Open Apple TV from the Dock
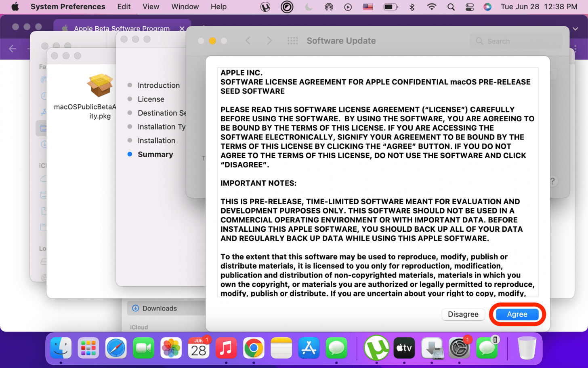 [x=404, y=348]
